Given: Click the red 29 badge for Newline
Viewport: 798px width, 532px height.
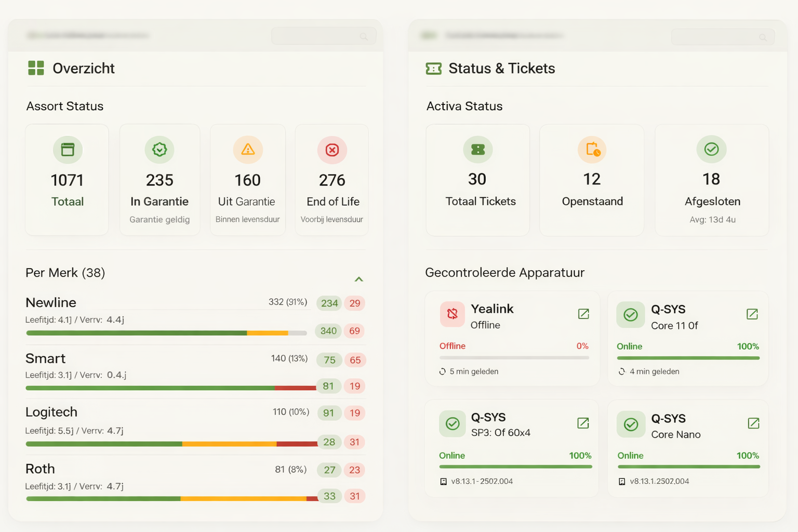Looking at the screenshot, I should pyautogui.click(x=355, y=303).
